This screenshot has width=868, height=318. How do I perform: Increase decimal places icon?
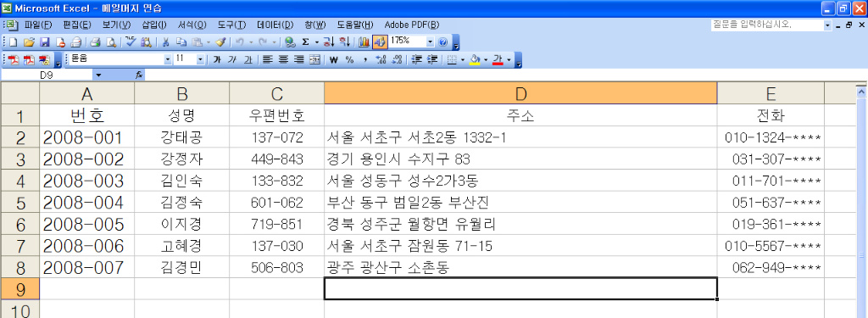381,60
